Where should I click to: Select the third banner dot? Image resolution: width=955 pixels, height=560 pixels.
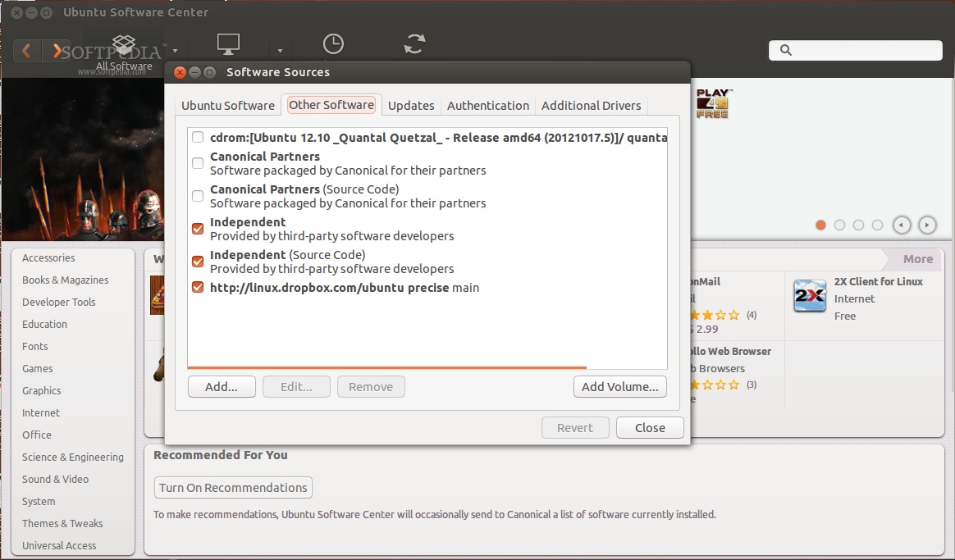click(858, 225)
